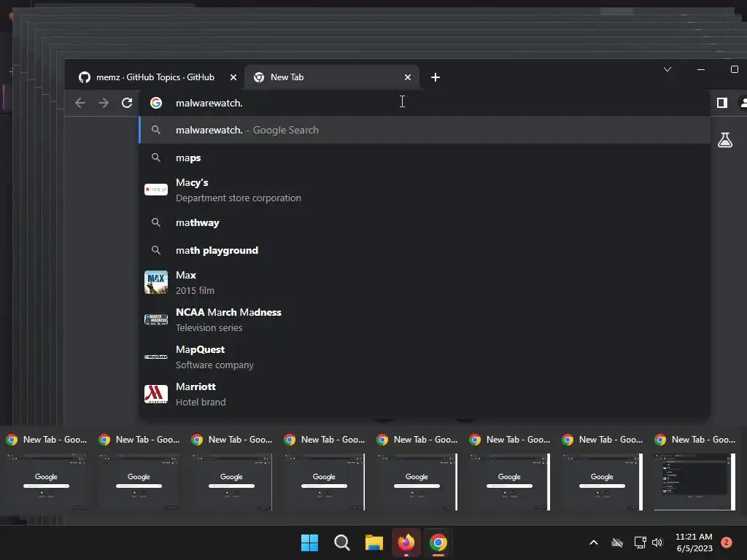The height and width of the screenshot is (560, 747).
Task: Pick the math playground suggestion
Action: (424, 250)
